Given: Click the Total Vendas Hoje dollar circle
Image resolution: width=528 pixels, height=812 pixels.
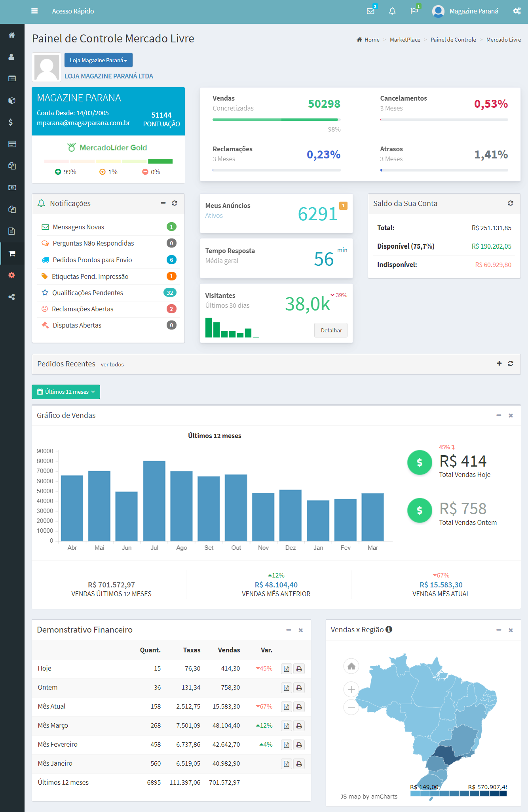Looking at the screenshot, I should point(420,462).
